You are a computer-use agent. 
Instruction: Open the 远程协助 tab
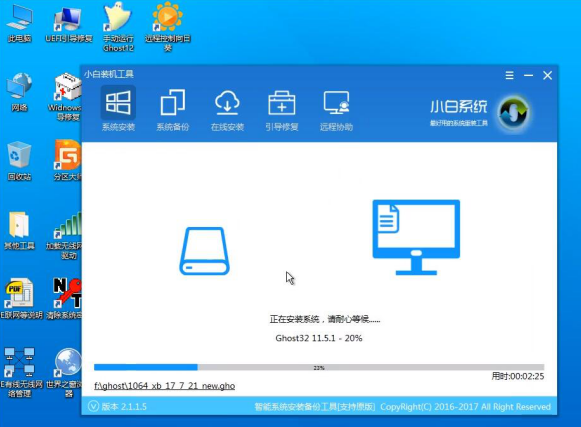(x=336, y=109)
